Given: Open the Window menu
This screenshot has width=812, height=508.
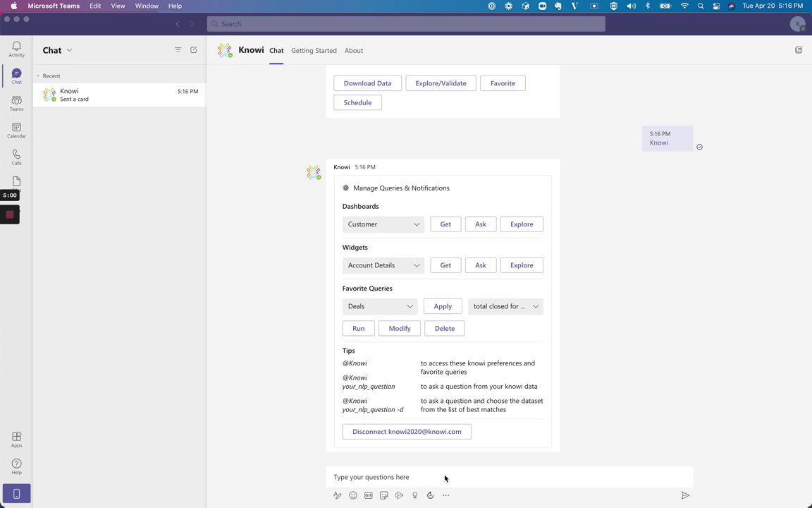Looking at the screenshot, I should [147, 6].
